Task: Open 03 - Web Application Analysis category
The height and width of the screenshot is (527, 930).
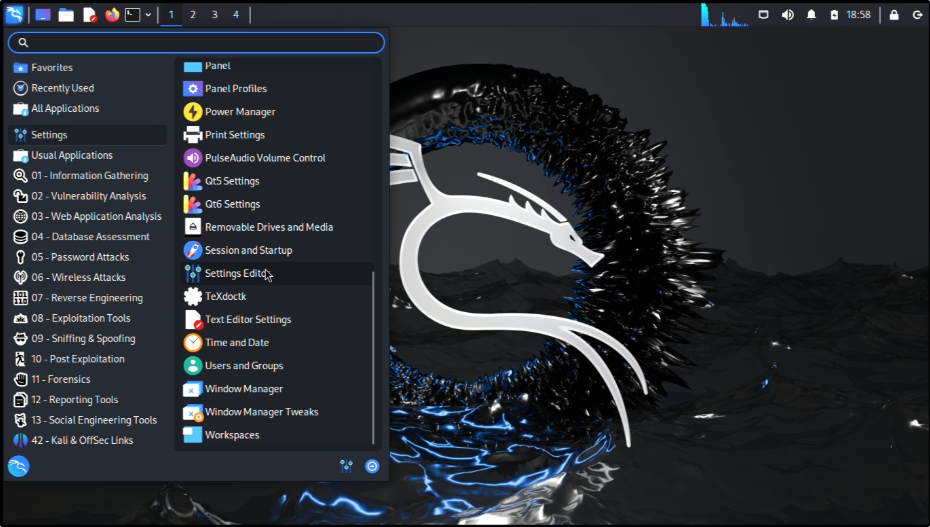Action: [87, 216]
